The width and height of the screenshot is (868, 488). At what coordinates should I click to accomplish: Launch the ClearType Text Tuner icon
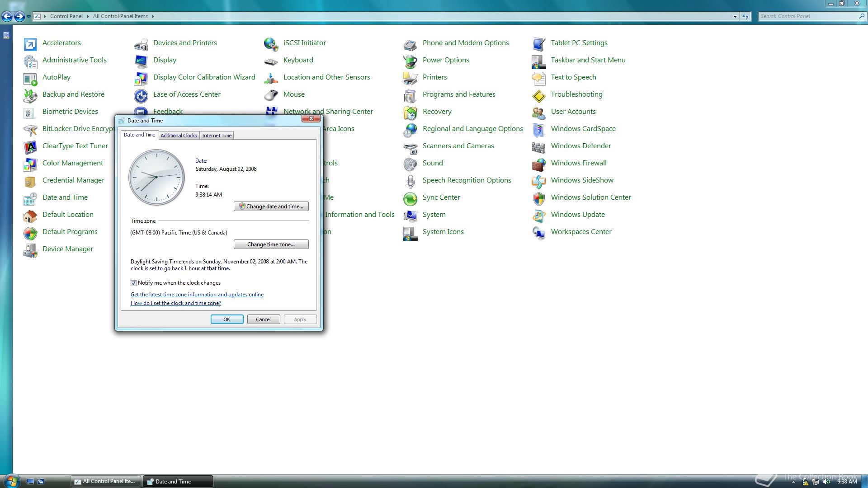[x=30, y=146]
